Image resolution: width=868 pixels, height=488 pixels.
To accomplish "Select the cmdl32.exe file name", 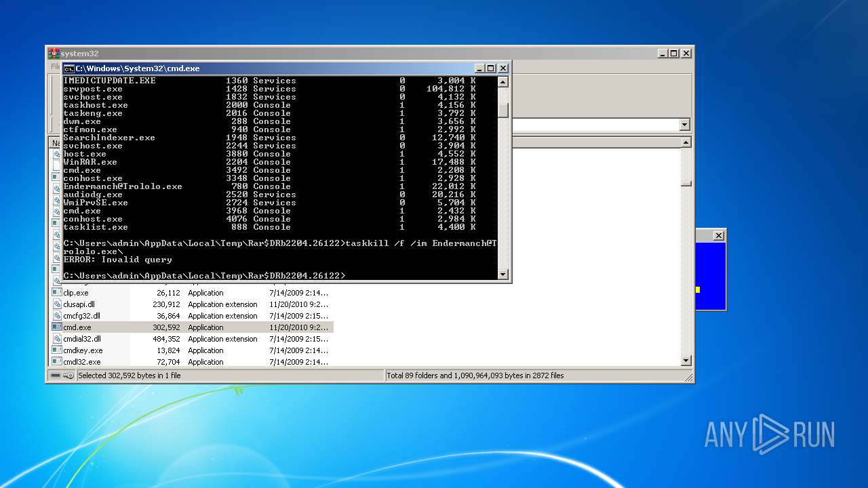I will (81, 362).
